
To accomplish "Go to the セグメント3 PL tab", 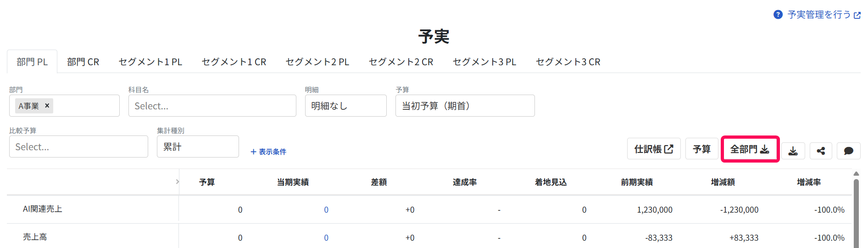I will [484, 62].
